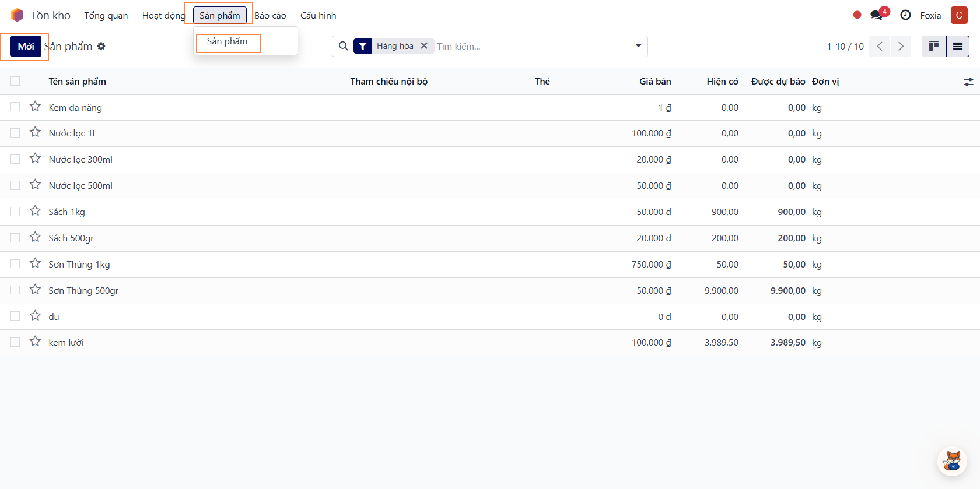Switch to Kanban view

pos(933,46)
